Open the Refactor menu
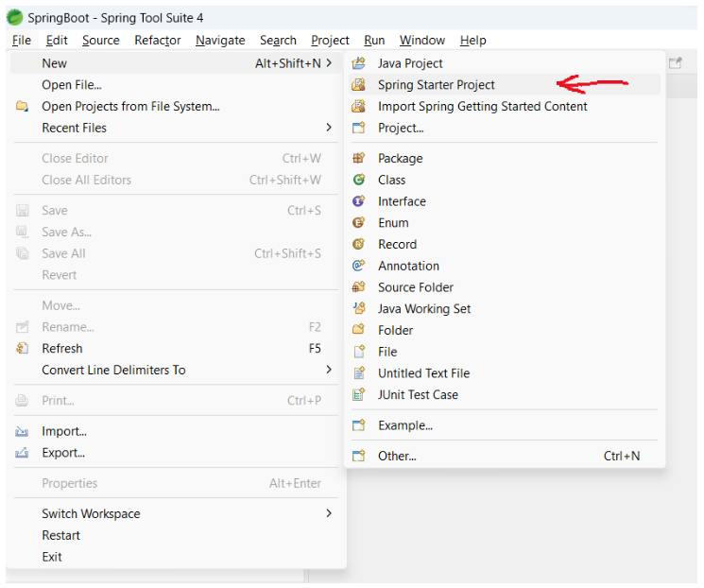The image size is (704, 588). [158, 41]
